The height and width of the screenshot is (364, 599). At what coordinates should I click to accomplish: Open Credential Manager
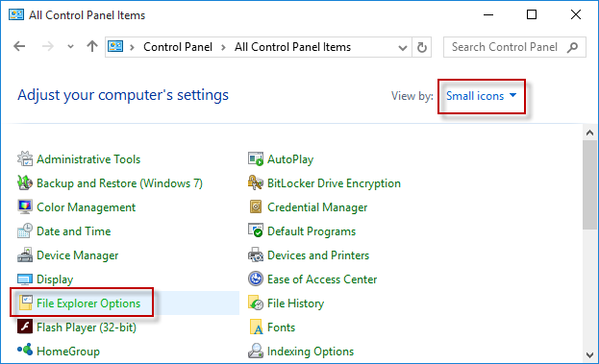pyautogui.click(x=317, y=207)
